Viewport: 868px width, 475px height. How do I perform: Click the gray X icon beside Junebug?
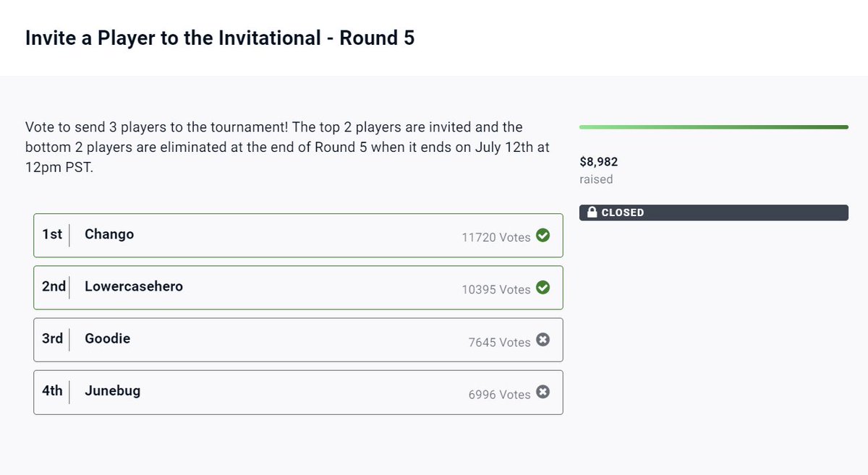click(542, 392)
